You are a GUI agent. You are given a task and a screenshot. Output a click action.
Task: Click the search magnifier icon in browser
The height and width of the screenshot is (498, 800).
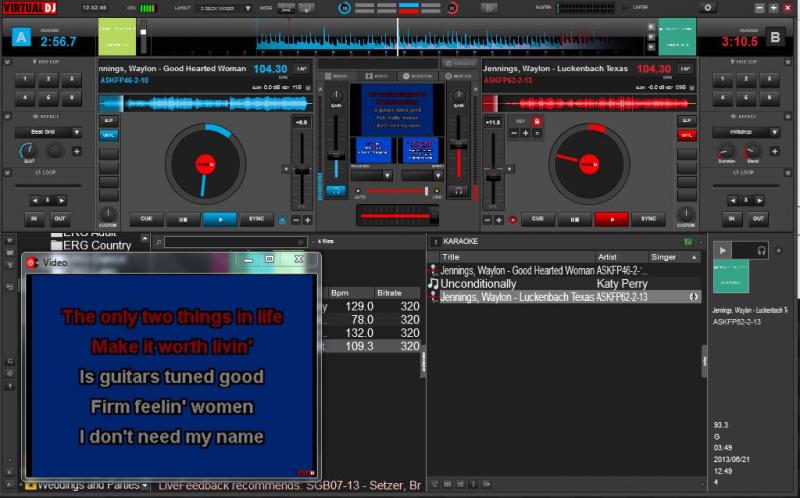(x=159, y=242)
